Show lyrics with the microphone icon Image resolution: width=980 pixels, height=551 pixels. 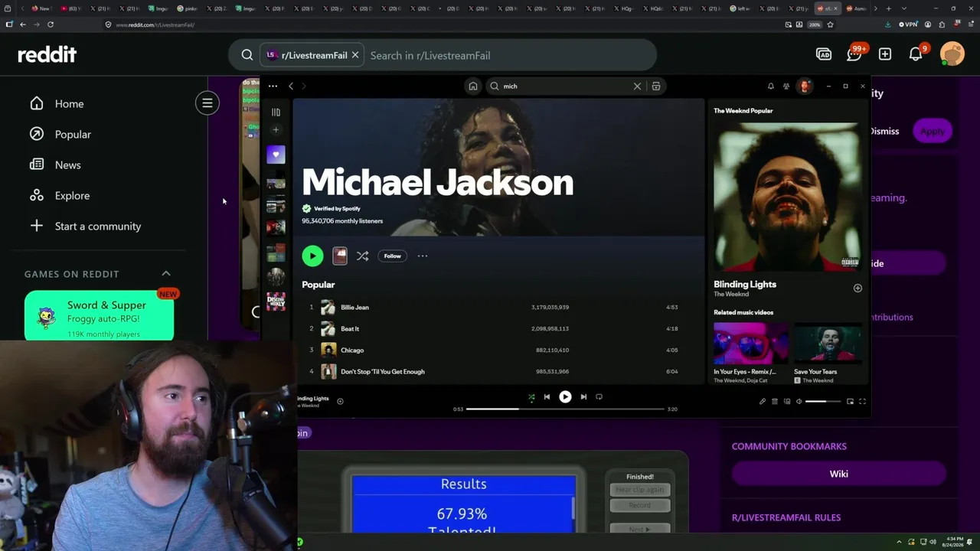pyautogui.click(x=762, y=401)
